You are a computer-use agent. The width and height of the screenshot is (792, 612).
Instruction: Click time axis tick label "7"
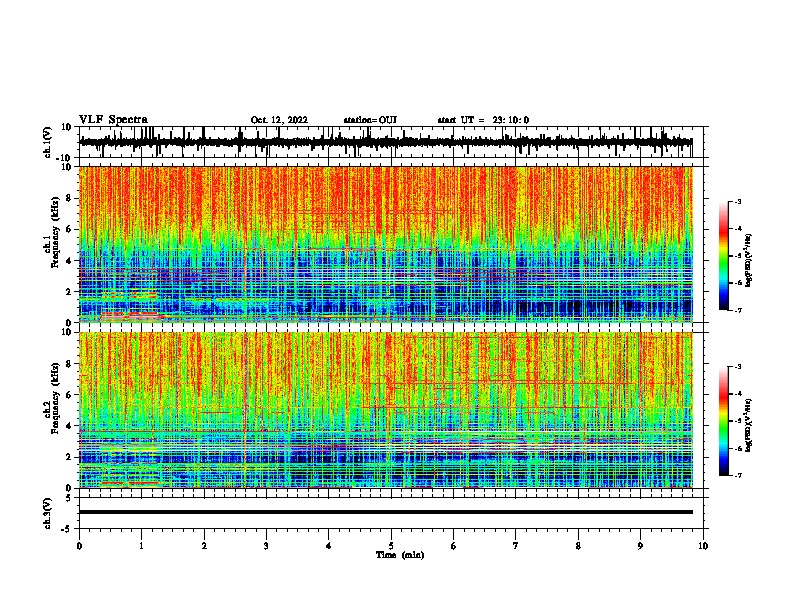[x=516, y=546]
